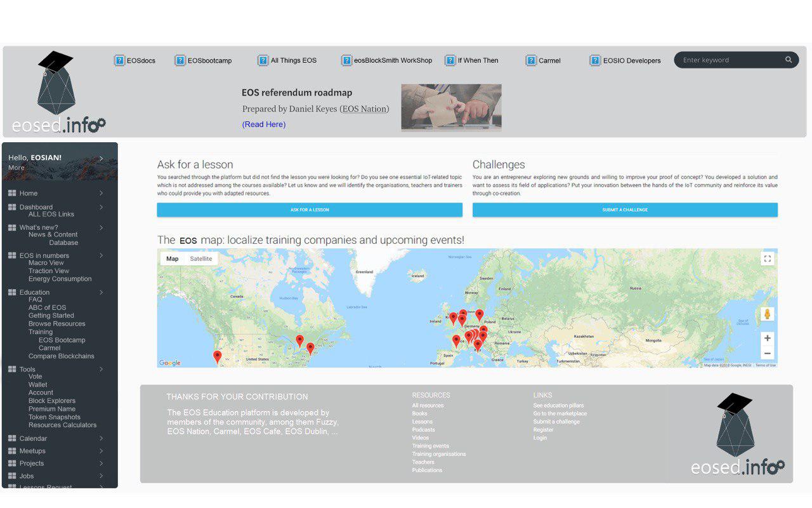Click the If When Then icon
812x508 pixels.
tap(450, 60)
